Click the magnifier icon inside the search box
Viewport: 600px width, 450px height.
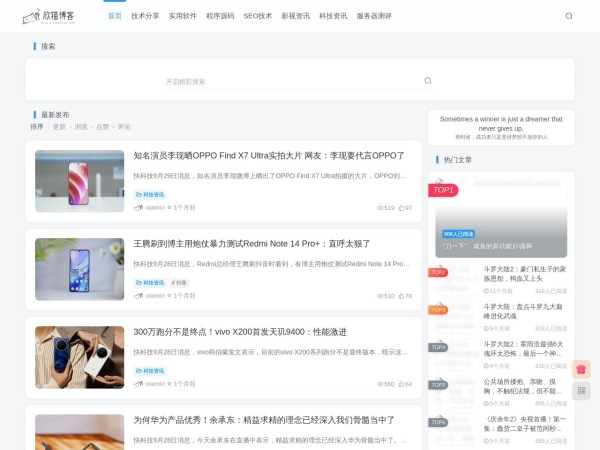pos(428,81)
